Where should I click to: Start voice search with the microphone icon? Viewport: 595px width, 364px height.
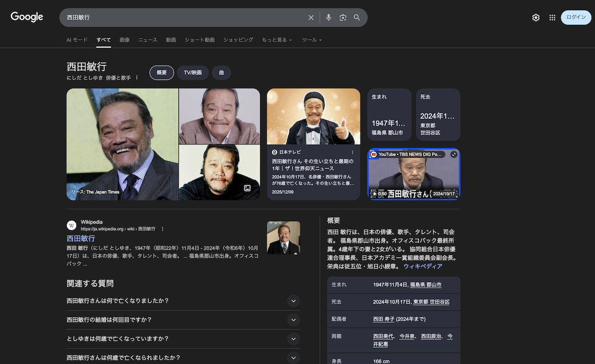pos(328,17)
